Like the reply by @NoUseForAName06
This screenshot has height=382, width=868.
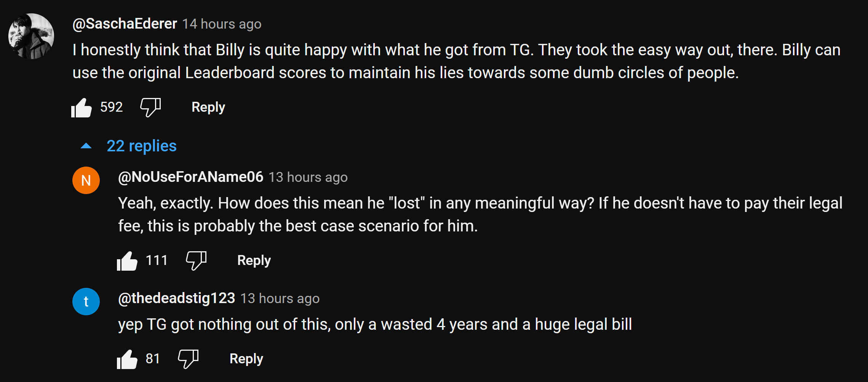click(x=127, y=261)
